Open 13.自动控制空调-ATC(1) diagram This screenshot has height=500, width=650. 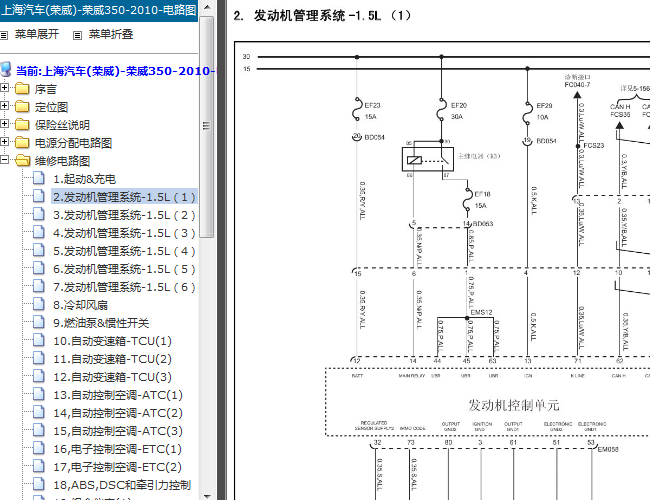(118, 395)
